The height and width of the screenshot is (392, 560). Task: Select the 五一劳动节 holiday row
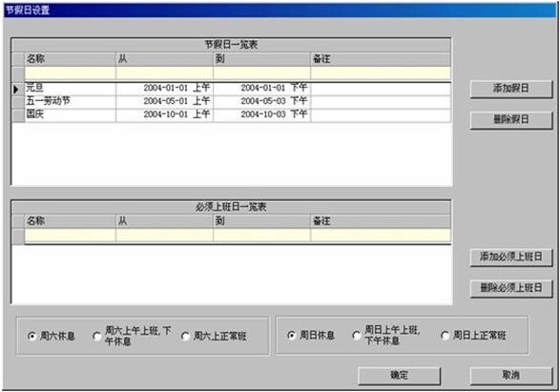pyautogui.click(x=238, y=101)
